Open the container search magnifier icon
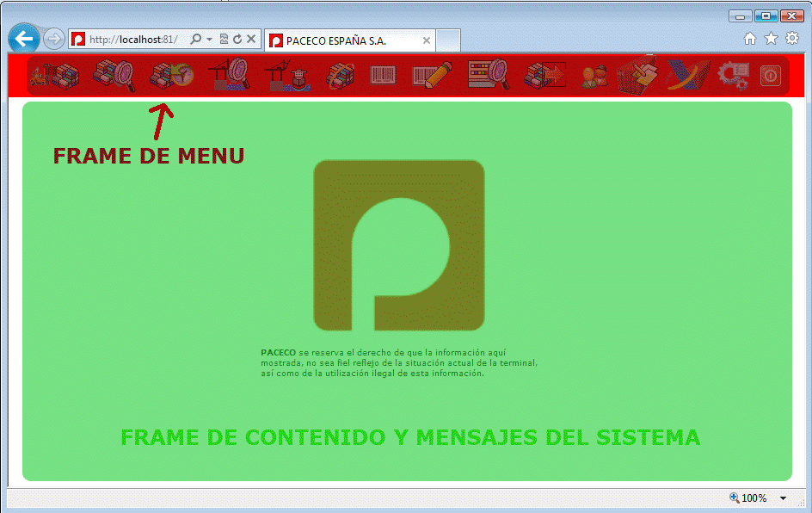This screenshot has width=812, height=513. [x=114, y=76]
